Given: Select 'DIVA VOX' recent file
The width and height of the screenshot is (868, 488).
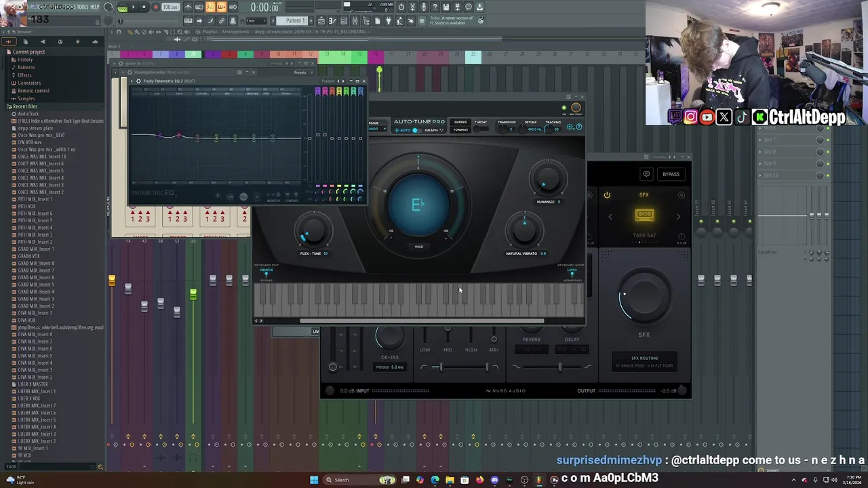Looking at the screenshot, I should coord(27,320).
